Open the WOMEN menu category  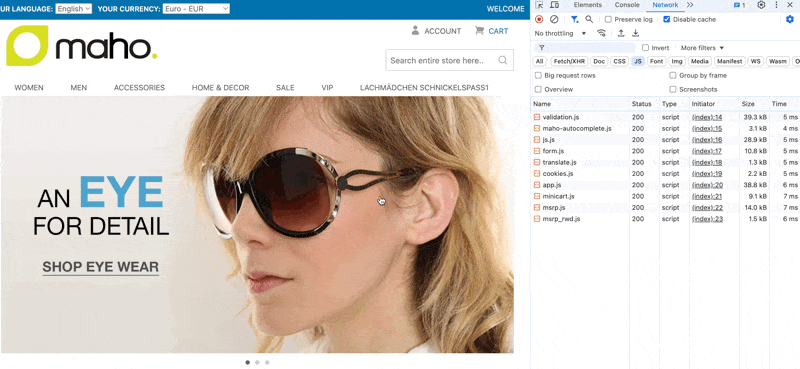tap(29, 88)
